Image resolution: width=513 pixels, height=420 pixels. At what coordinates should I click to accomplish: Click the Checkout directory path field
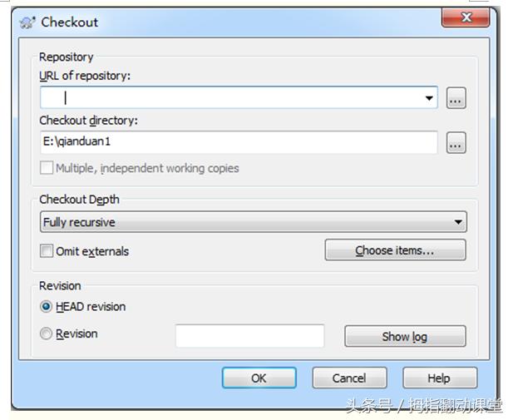point(239,142)
